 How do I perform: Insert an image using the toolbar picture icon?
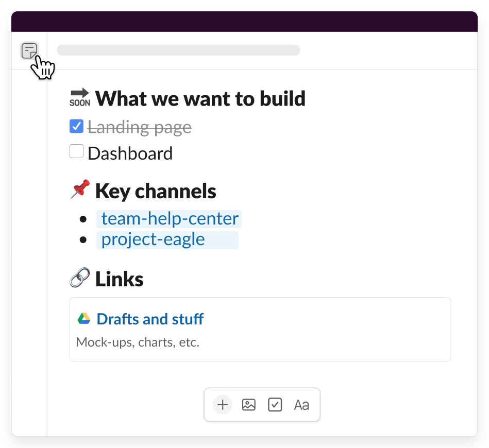pos(249,405)
